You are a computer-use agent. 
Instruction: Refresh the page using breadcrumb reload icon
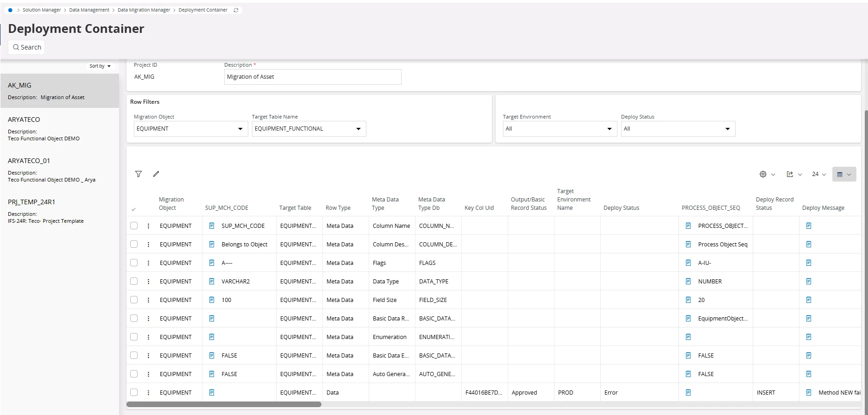tap(236, 10)
